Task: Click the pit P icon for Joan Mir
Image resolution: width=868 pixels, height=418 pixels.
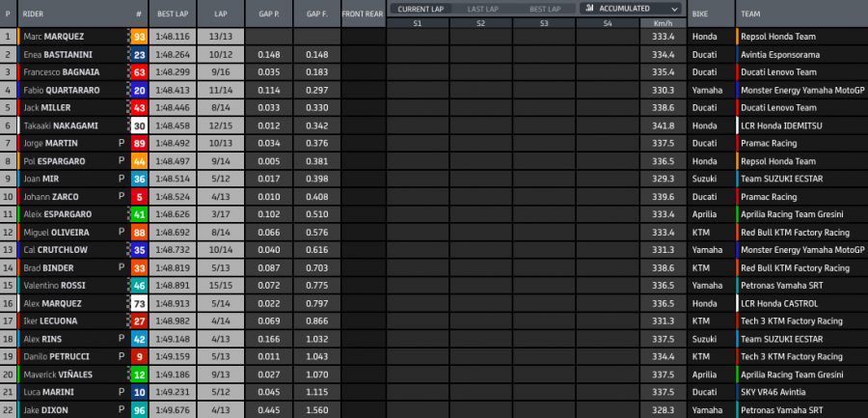Action: click(x=122, y=179)
